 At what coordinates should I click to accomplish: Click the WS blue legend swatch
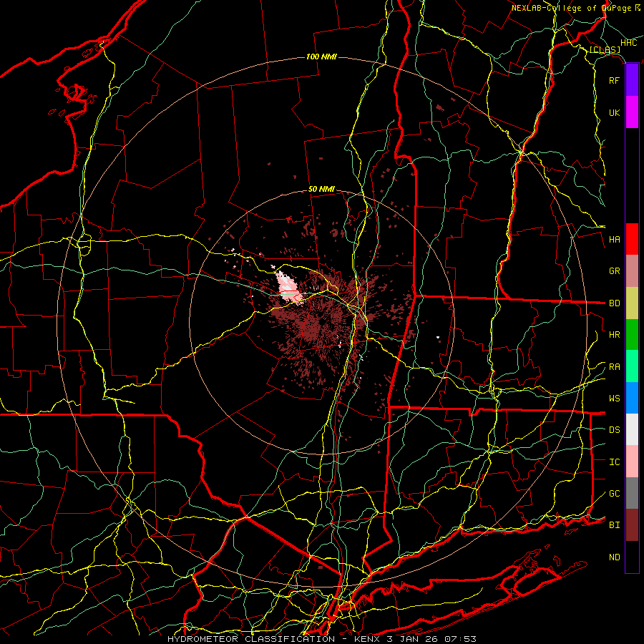point(632,398)
